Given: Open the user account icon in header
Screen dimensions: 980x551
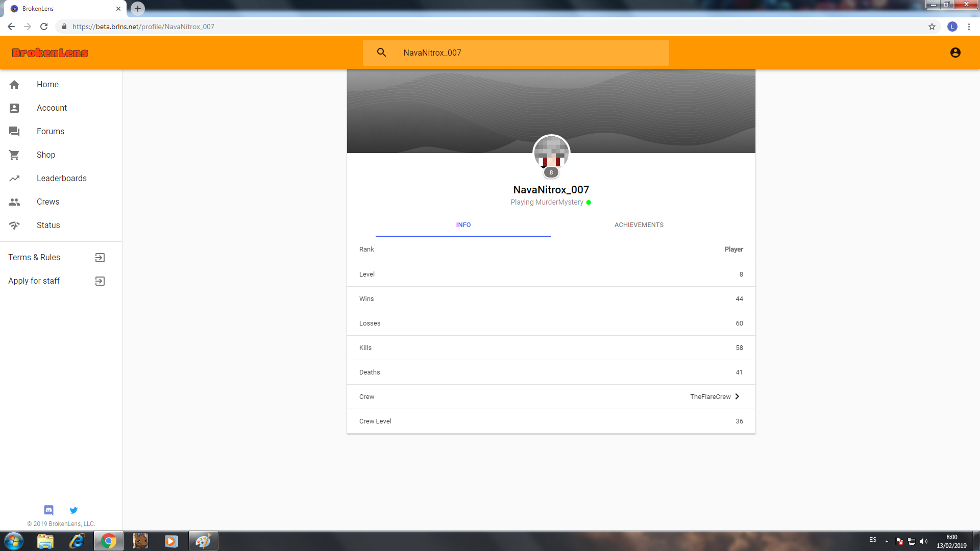Looking at the screenshot, I should coord(955,53).
